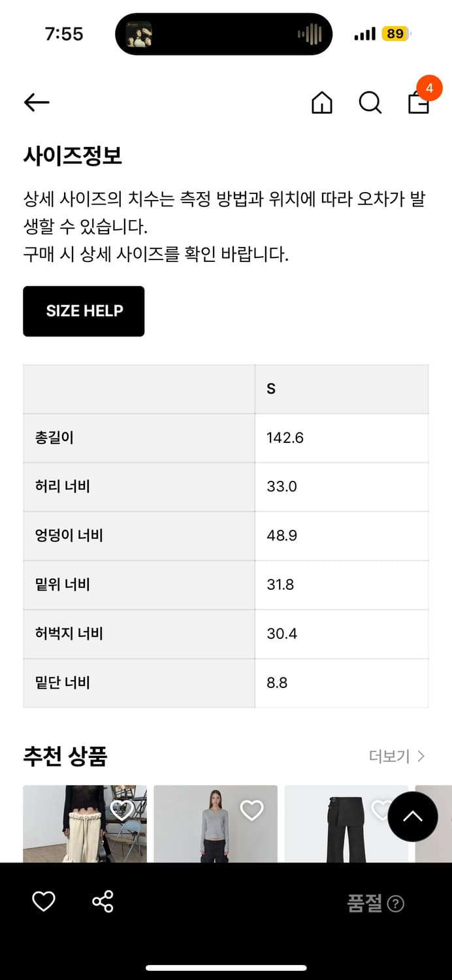Tap the share icon in bottom bar
452x980 pixels.
point(103,902)
